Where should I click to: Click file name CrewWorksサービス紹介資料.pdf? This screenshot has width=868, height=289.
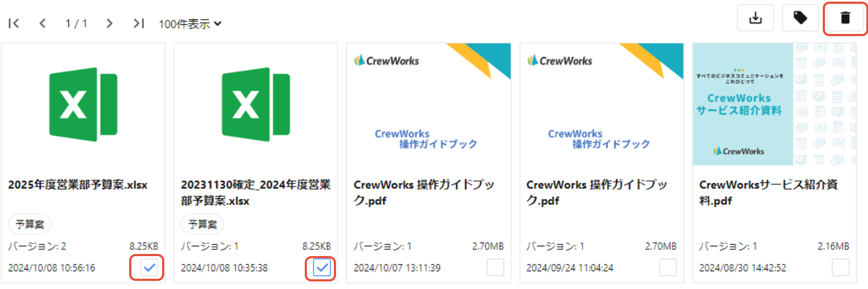coord(768,192)
